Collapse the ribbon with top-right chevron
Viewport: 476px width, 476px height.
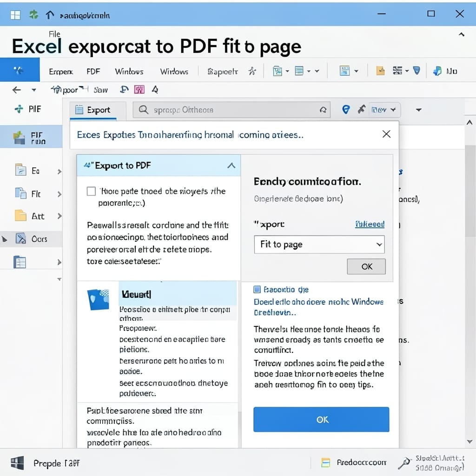click(x=462, y=34)
